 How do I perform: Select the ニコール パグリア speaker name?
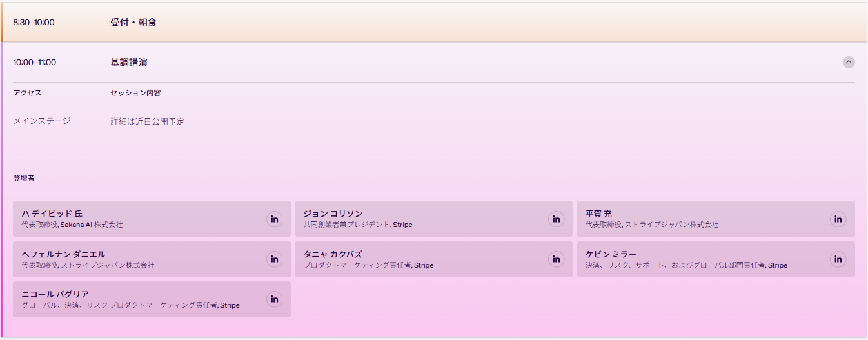(x=55, y=294)
